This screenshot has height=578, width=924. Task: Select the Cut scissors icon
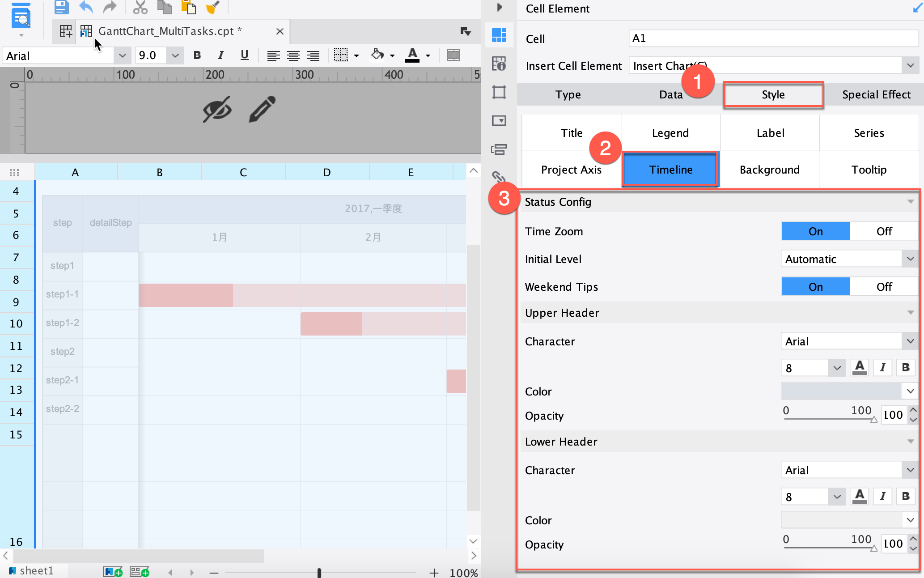pos(140,7)
